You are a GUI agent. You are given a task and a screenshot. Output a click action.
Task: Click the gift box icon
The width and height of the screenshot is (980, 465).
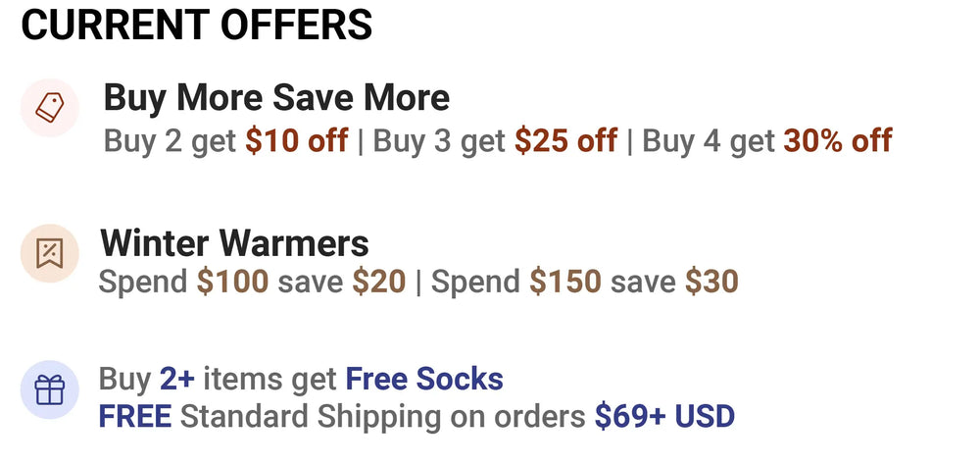[49, 390]
